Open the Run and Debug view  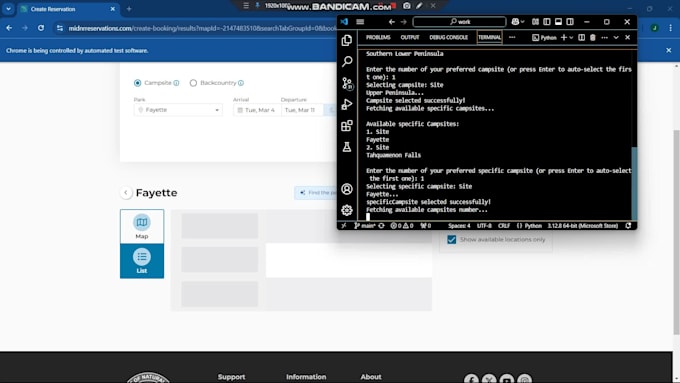pyautogui.click(x=347, y=104)
